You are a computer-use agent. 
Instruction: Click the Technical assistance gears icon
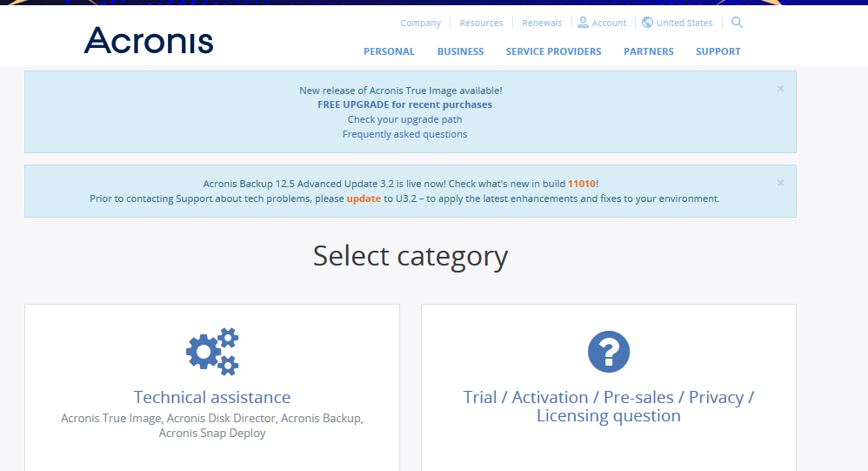pyautogui.click(x=212, y=352)
